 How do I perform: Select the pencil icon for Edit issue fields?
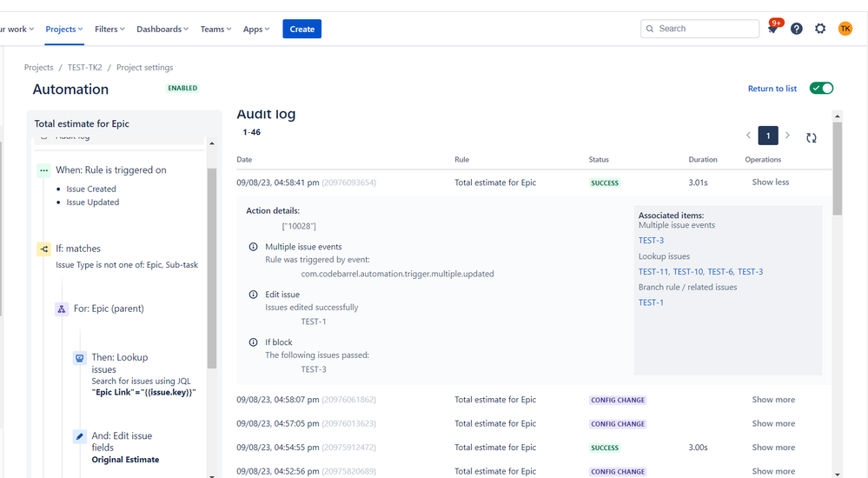80,436
